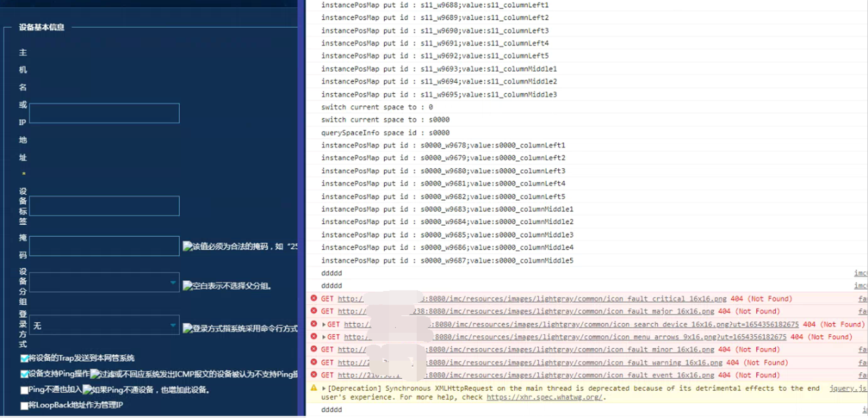Click into the 设备标签 input field
The height and width of the screenshot is (418, 868).
104,206
